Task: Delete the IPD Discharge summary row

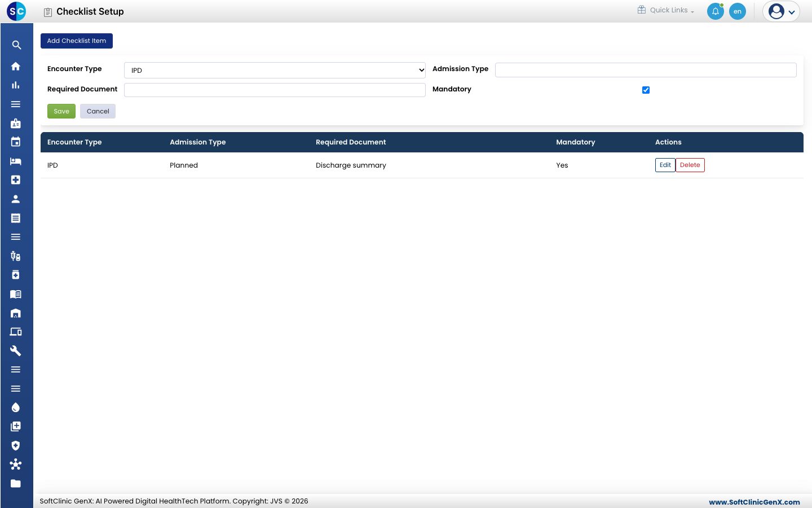Action: click(x=690, y=165)
